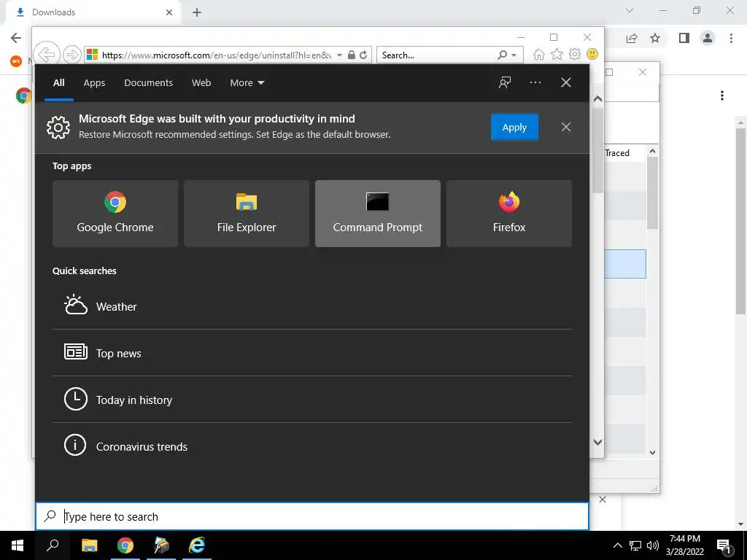The image size is (747, 560).
Task: Click the search feedback person icon
Action: (505, 82)
